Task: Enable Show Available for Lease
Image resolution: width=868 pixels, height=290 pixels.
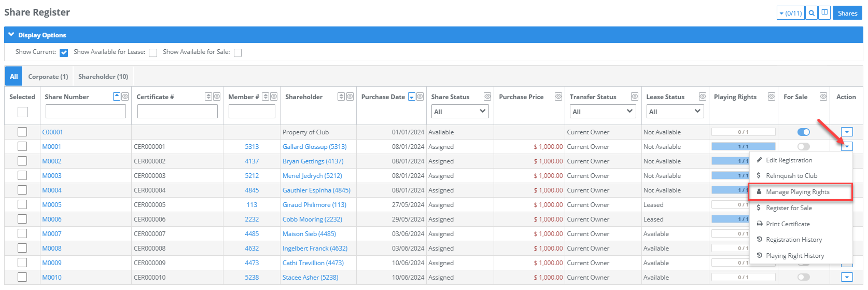Action: [x=153, y=52]
